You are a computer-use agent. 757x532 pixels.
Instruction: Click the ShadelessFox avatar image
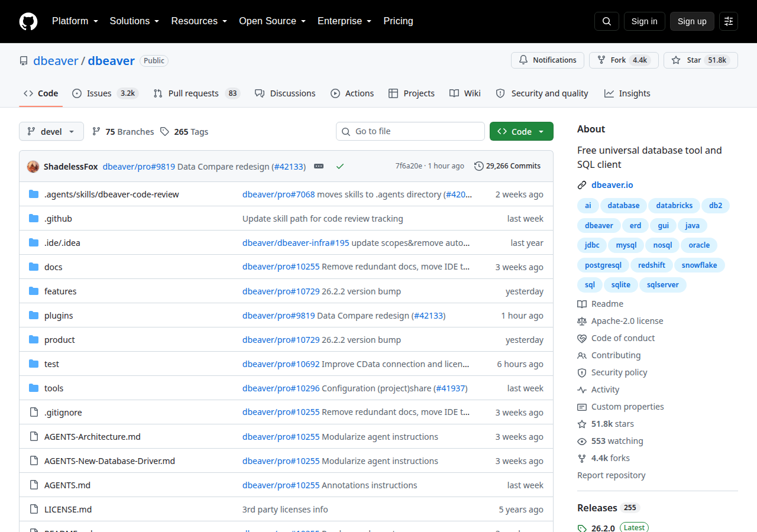click(x=33, y=167)
